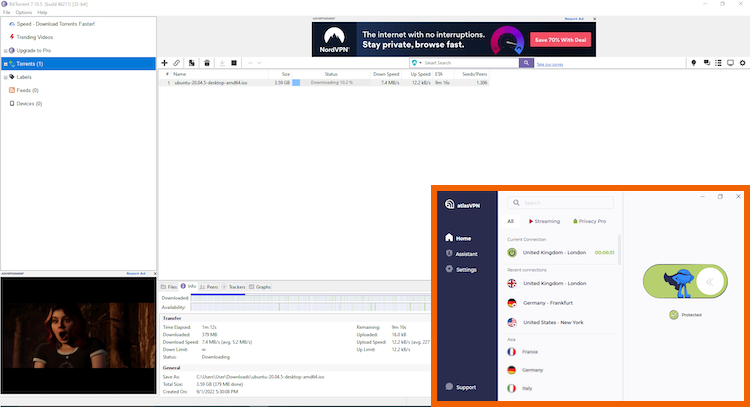The height and width of the screenshot is (407, 750).
Task: Open Atlas VPN Assistant shield icon
Action: (446, 254)
